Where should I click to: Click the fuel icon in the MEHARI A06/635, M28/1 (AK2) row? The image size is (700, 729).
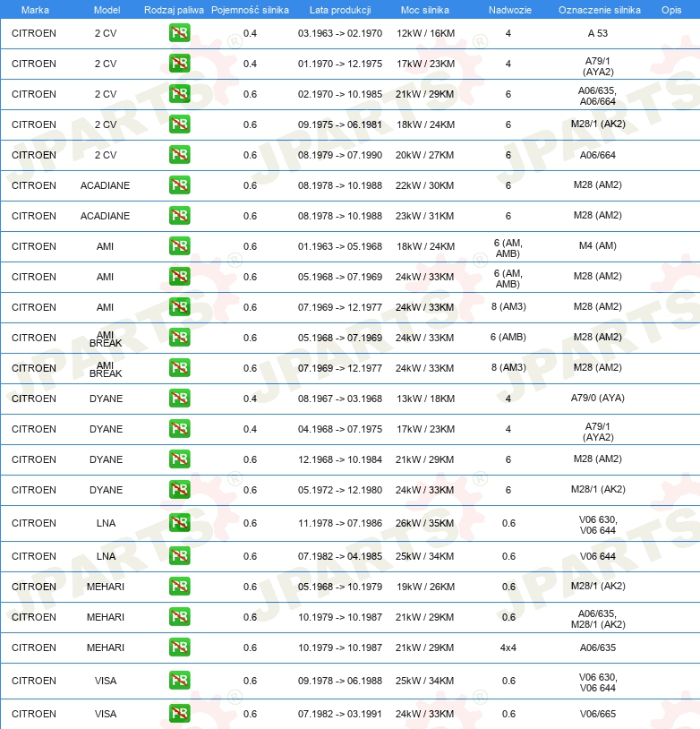(x=179, y=617)
